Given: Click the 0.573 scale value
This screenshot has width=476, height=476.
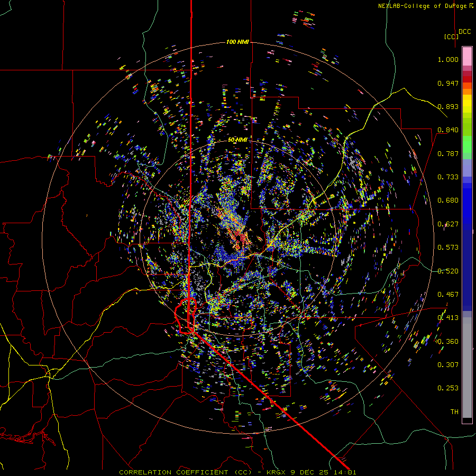Looking at the screenshot, I should click(448, 248).
